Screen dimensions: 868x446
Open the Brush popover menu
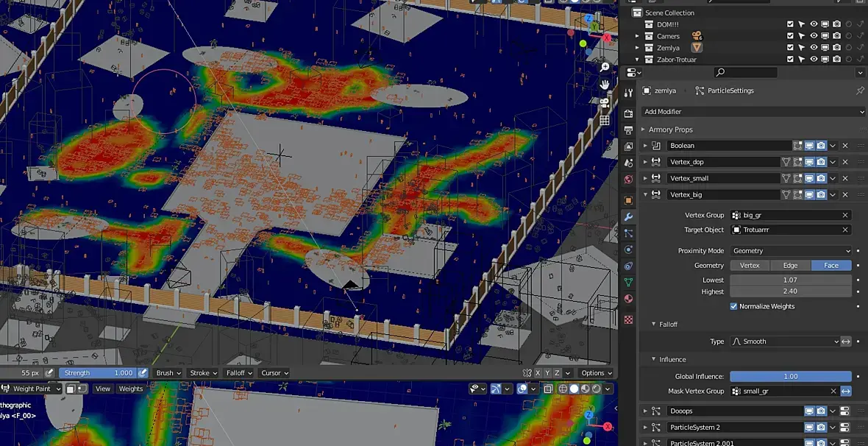(168, 373)
